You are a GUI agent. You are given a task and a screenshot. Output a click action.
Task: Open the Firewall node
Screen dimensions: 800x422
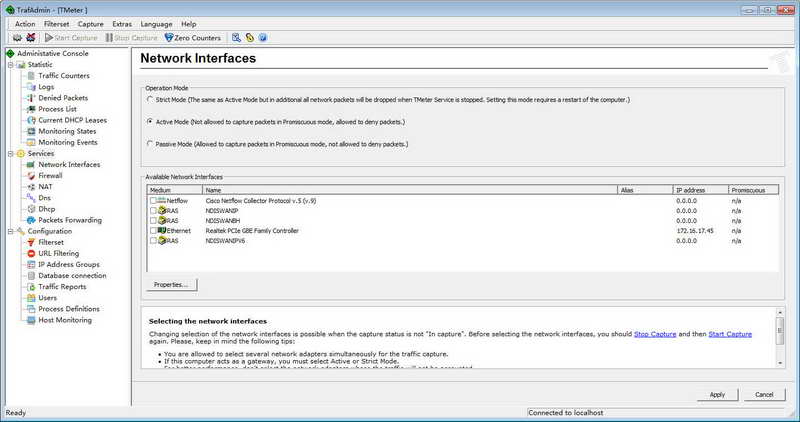pyautogui.click(x=50, y=176)
